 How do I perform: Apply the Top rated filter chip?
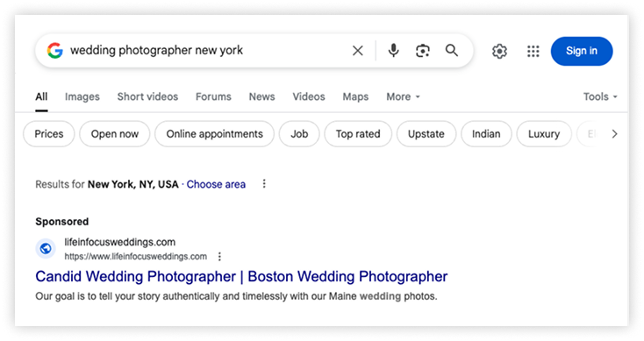(358, 134)
